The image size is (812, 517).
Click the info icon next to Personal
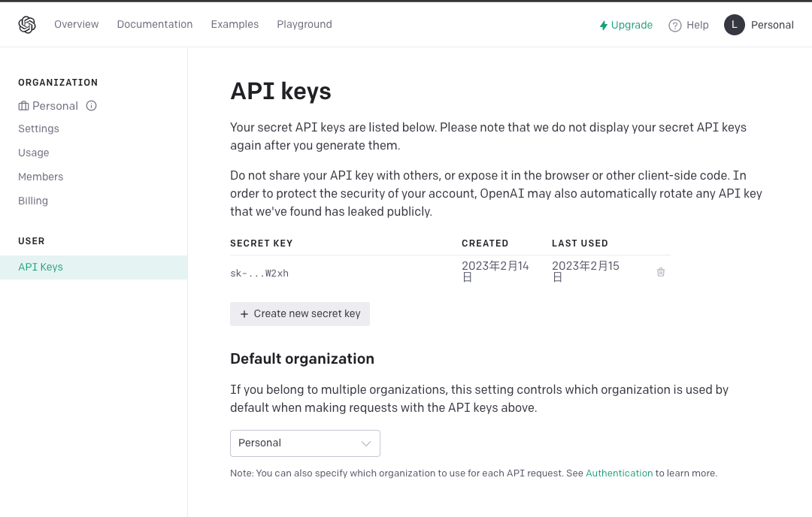92,106
